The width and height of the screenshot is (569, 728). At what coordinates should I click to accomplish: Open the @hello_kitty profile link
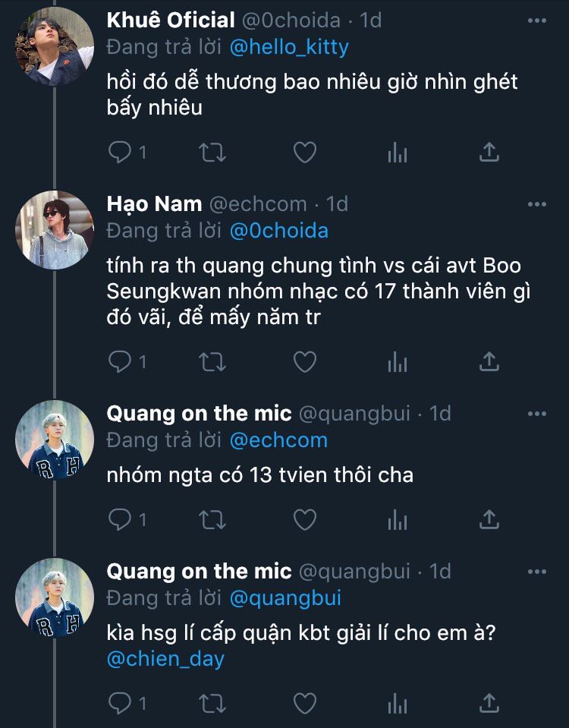point(288,47)
